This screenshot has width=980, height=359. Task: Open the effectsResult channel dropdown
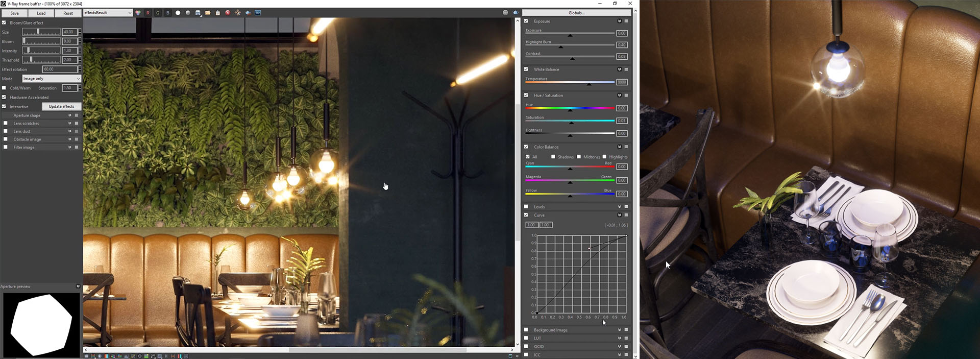pos(108,13)
